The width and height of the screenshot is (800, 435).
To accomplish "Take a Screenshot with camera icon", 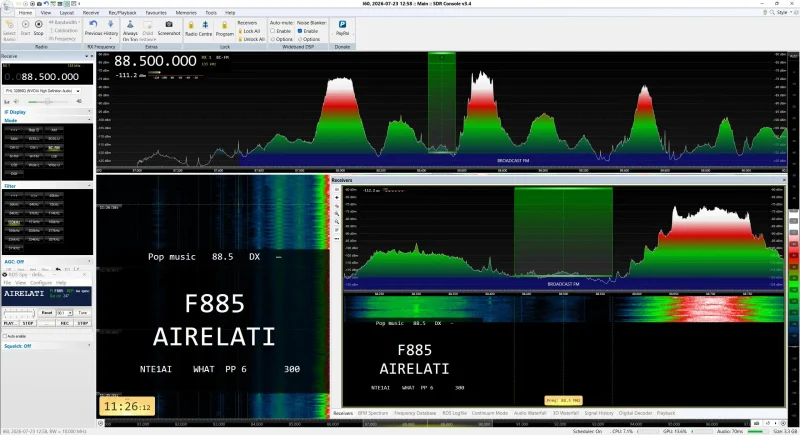I will tap(169, 24).
